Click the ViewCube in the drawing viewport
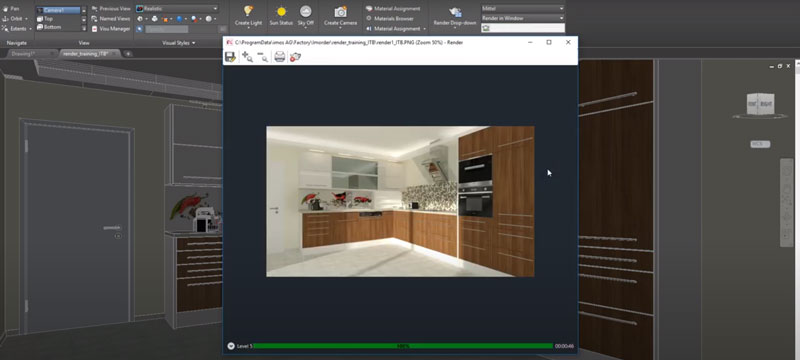This screenshot has width=800, height=360. [760, 104]
